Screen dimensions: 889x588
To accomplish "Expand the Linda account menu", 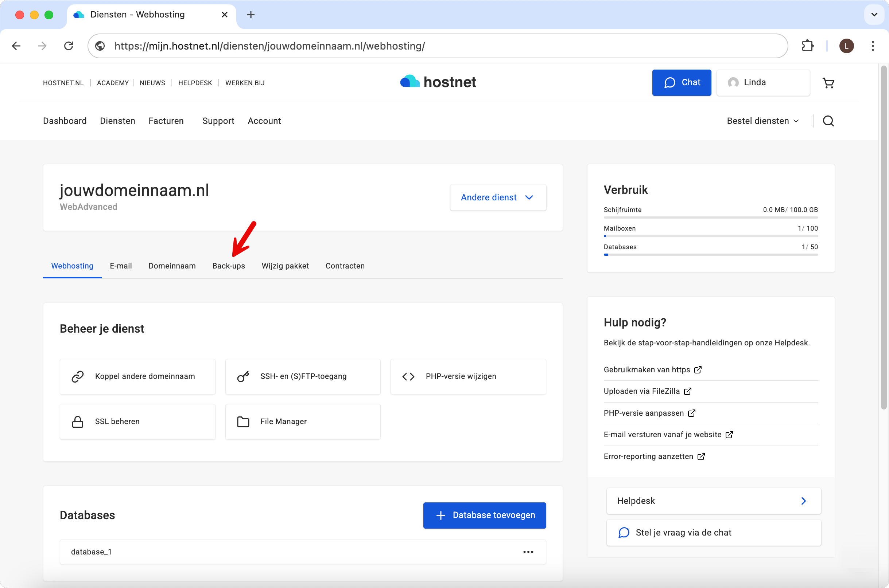I will pyautogui.click(x=763, y=82).
